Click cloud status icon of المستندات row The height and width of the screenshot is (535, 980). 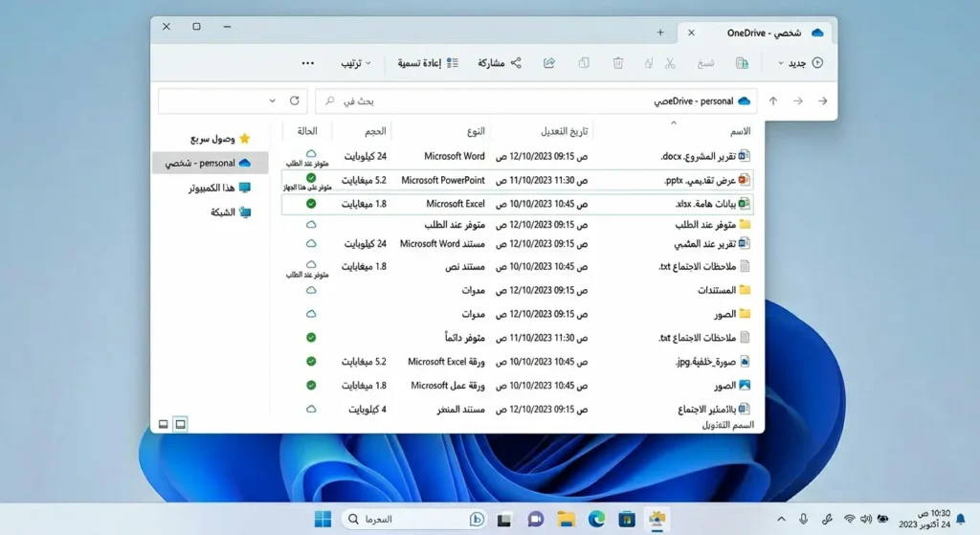click(x=311, y=290)
